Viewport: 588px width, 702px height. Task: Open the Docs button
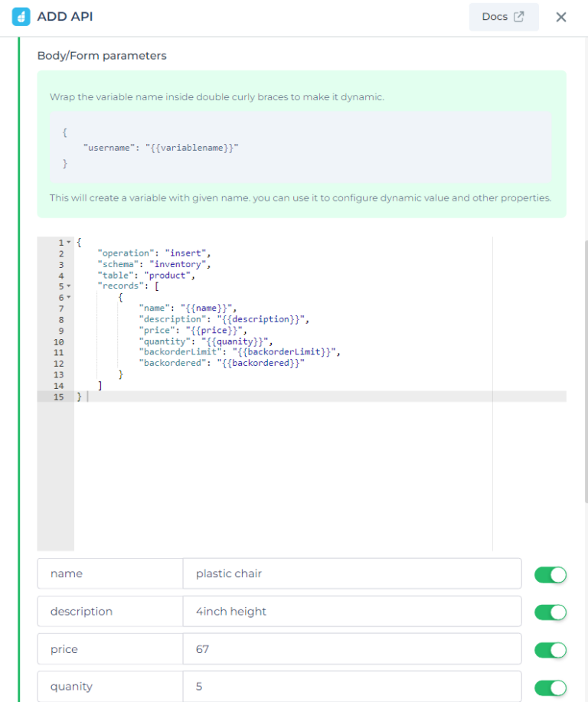[x=504, y=17]
